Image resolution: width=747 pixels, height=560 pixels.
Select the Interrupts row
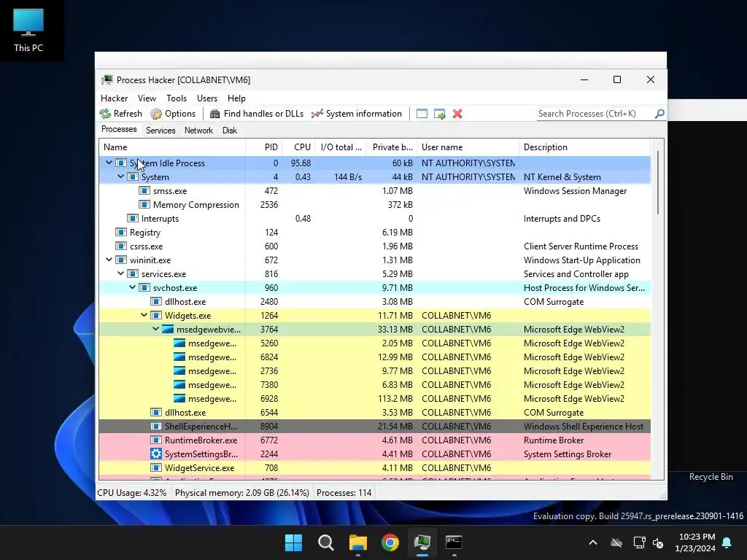374,218
